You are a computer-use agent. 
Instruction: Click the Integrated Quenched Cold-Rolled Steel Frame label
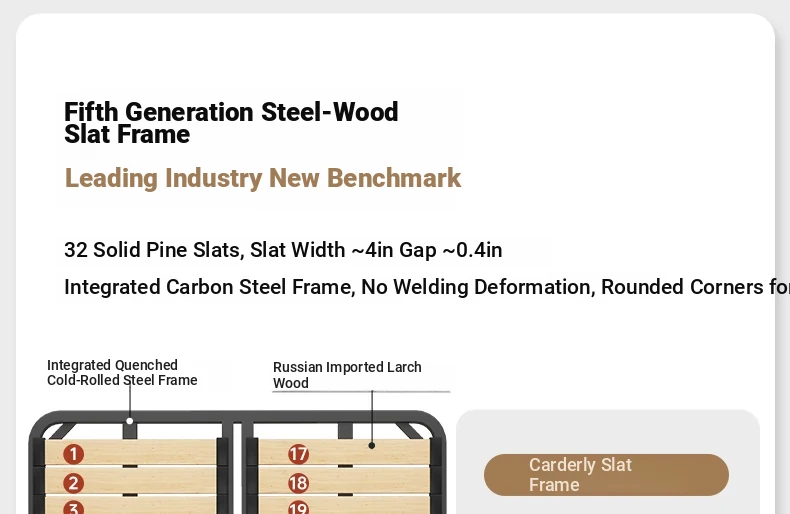[122, 372]
